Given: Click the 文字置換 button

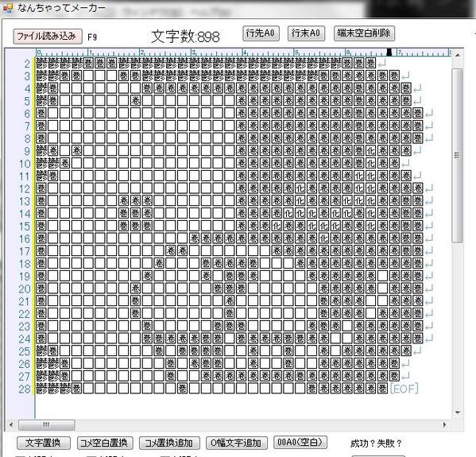Looking at the screenshot, I should [44, 443].
